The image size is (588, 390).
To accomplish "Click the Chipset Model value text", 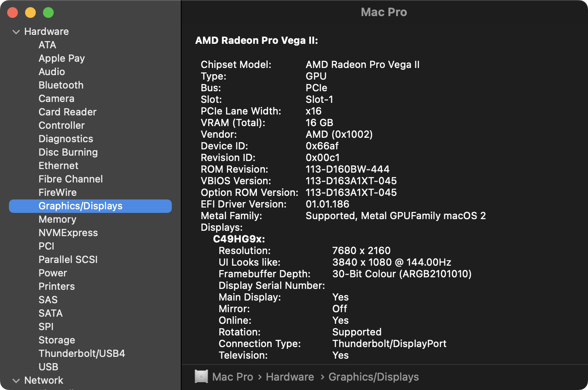I will click(362, 64).
